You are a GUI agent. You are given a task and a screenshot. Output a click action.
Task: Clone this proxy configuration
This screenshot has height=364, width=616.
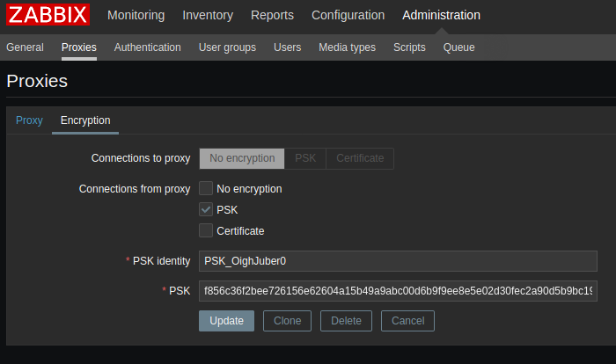287,321
